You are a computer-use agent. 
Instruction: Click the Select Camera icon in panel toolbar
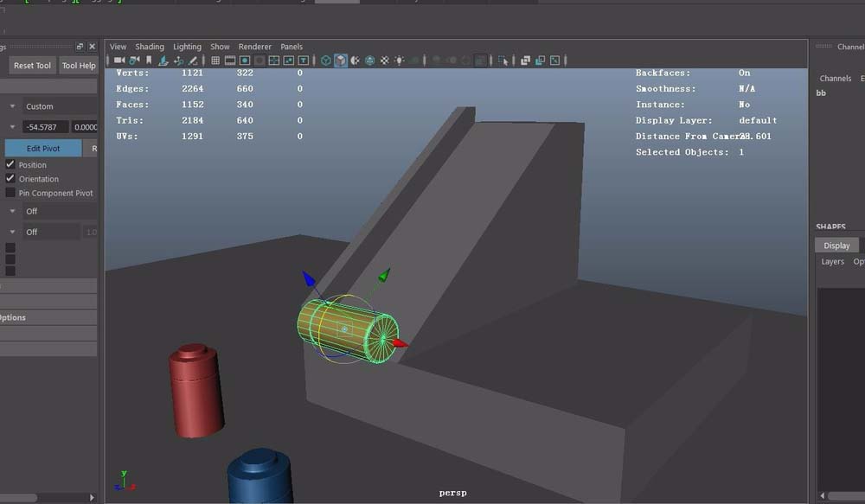point(119,61)
